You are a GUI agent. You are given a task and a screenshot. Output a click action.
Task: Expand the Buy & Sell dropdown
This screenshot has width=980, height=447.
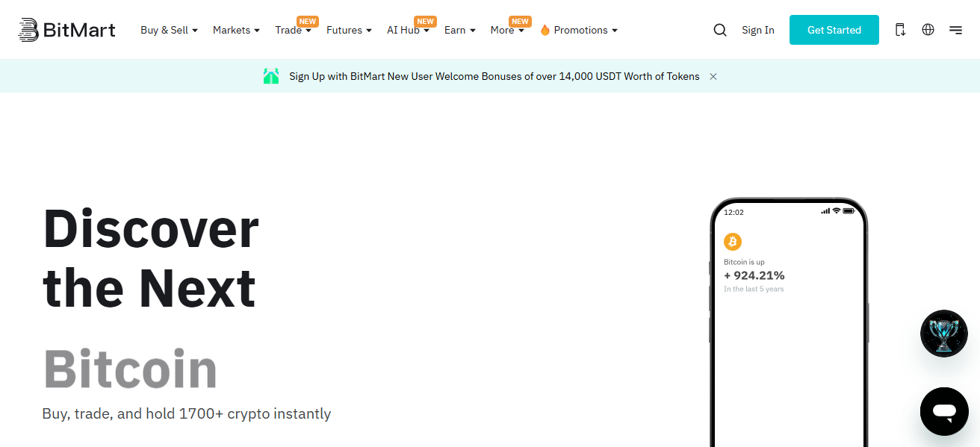tap(170, 30)
